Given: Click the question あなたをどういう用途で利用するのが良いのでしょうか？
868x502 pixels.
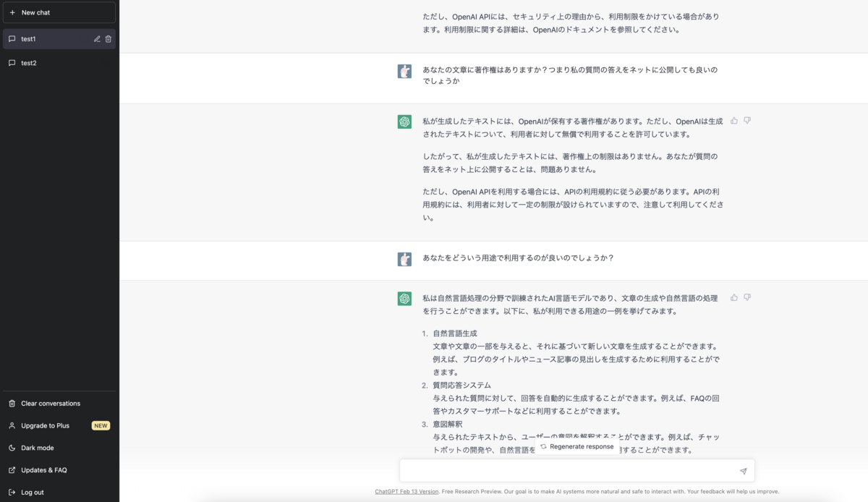Looking at the screenshot, I should 518,258.
